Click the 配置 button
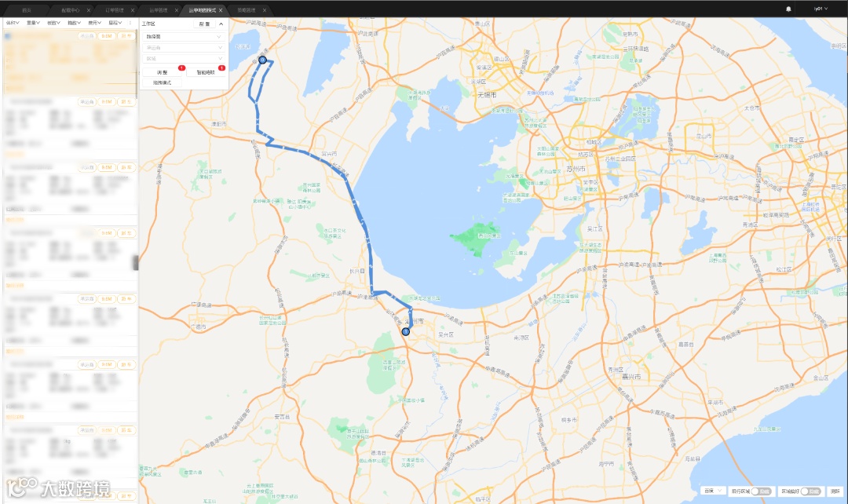The height and width of the screenshot is (504, 848). point(204,24)
